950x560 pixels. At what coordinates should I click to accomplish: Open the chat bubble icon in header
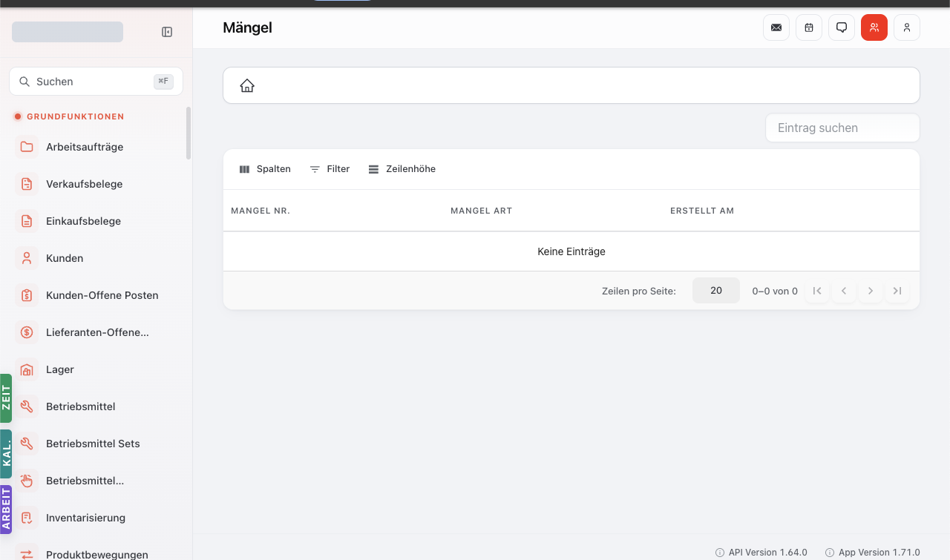point(842,27)
